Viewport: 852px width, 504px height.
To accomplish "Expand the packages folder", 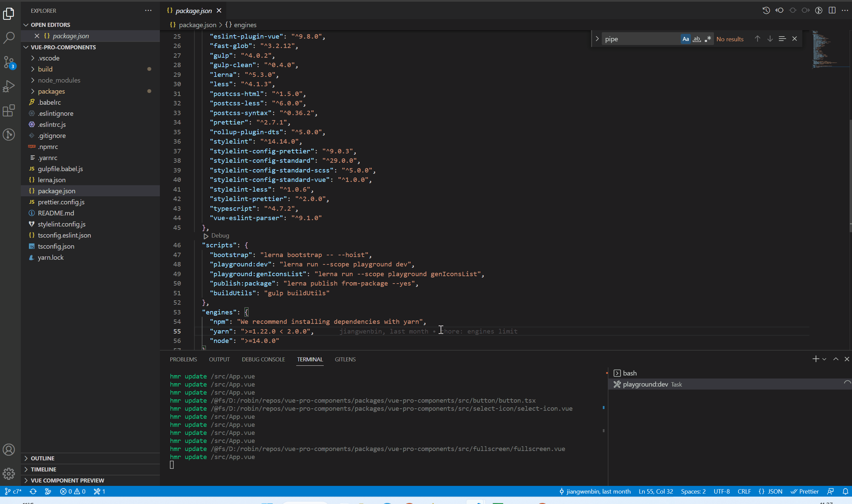I will pos(51,91).
